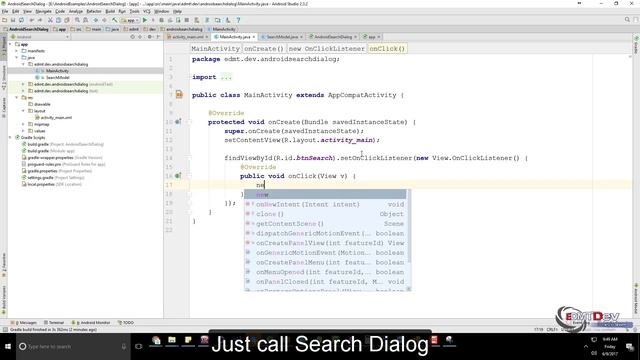Open the VCS menu

click(147, 11)
